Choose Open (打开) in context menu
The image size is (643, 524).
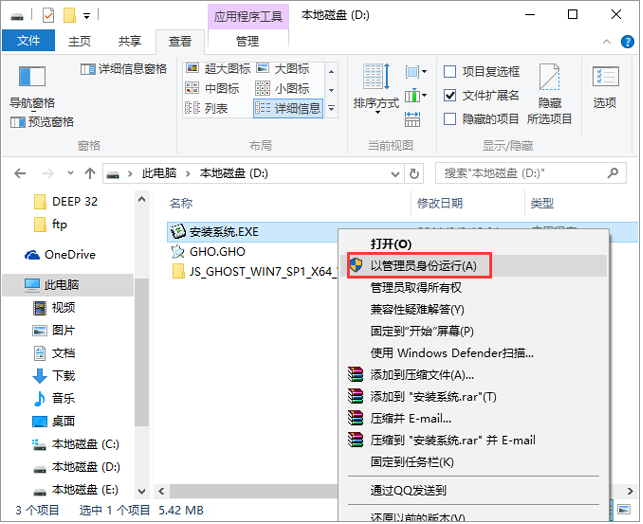[391, 244]
